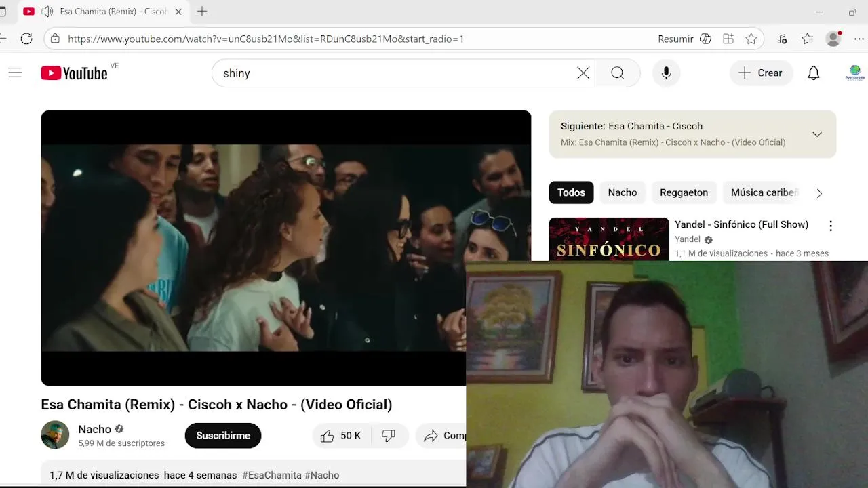Open the account avatar menu
Viewport: 868px width, 488px height.
click(x=854, y=73)
